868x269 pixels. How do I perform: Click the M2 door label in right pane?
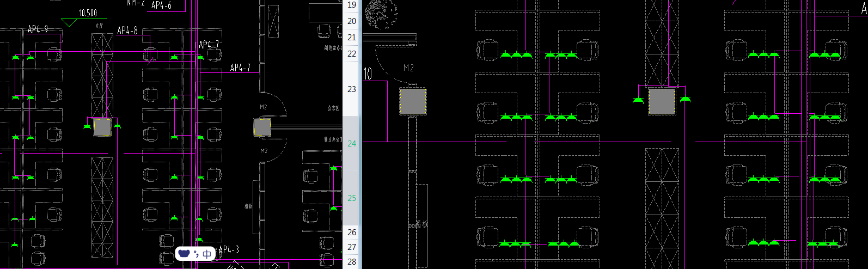point(408,68)
